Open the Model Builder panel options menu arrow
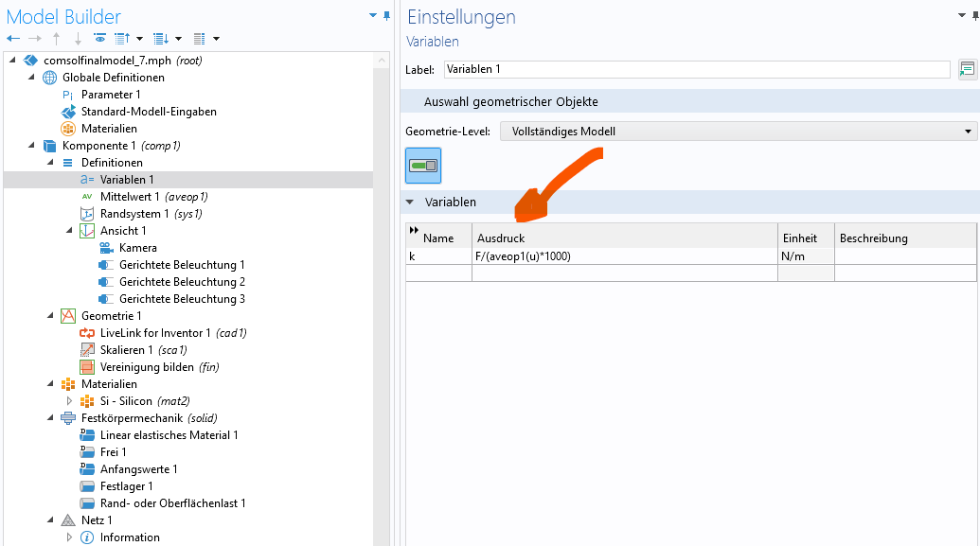This screenshot has width=980, height=546. click(374, 16)
